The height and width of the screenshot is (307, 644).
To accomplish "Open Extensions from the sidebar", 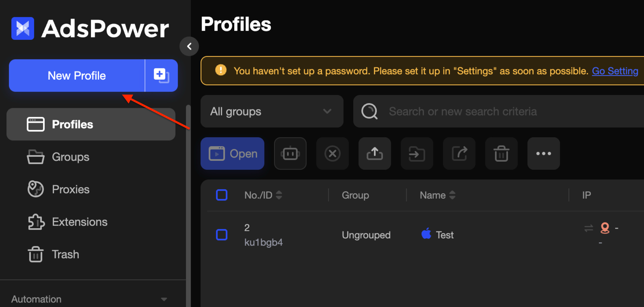I will pos(79,222).
